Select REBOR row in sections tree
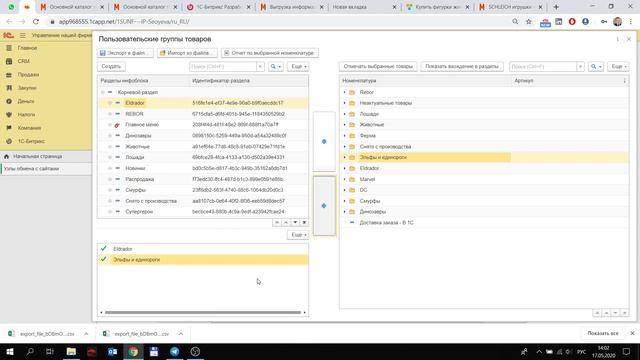The width and height of the screenshot is (640, 360). [x=203, y=114]
